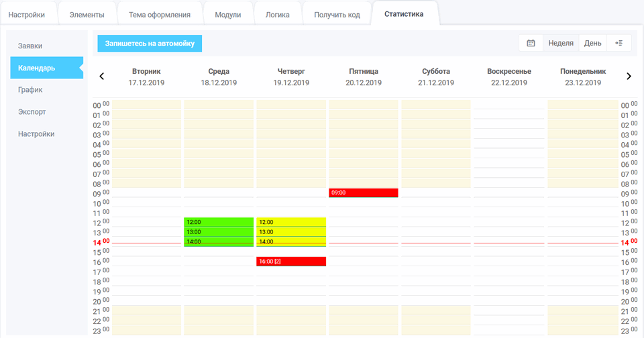This screenshot has width=644, height=338.
Task: Open the red 09:00 booking on Friday
Action: [x=363, y=192]
